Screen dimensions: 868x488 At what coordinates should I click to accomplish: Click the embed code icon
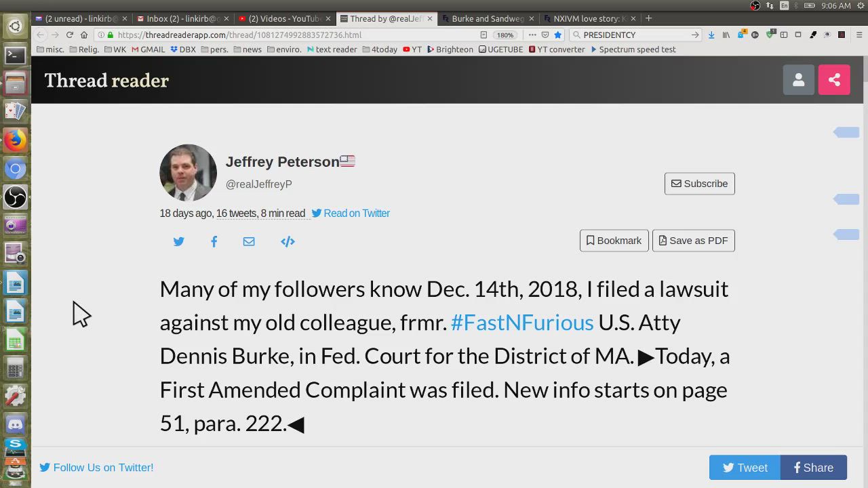[x=288, y=241]
